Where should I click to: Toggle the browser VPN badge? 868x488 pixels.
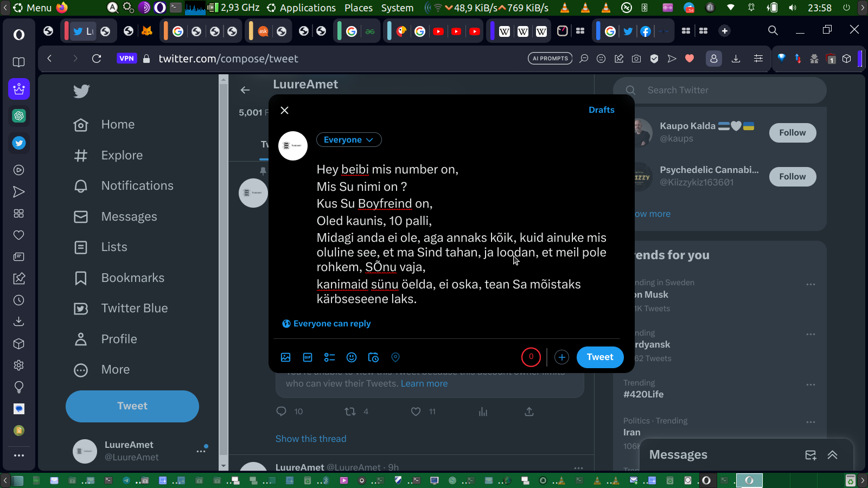[126, 59]
